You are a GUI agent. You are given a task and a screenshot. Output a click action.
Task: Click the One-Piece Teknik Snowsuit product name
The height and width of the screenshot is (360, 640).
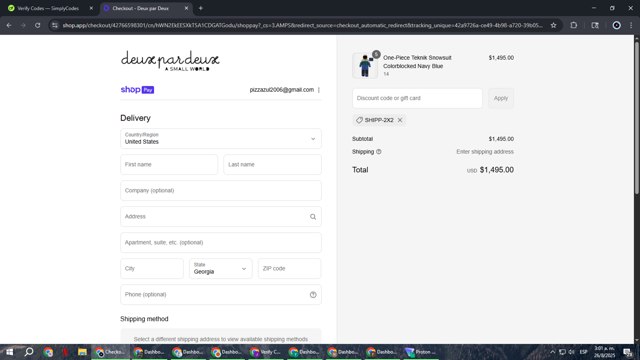point(417,62)
